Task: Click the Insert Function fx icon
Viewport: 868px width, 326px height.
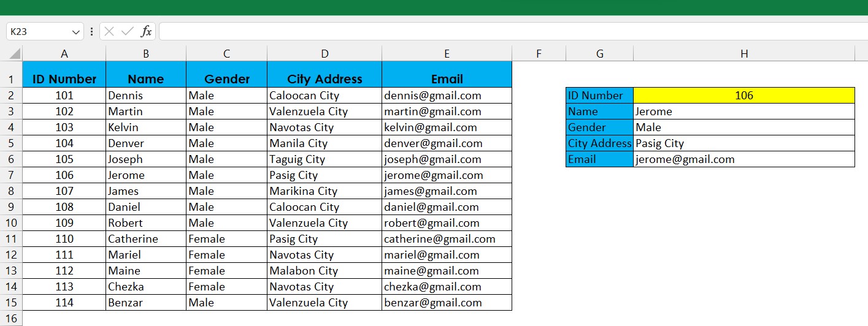Action: [146, 31]
